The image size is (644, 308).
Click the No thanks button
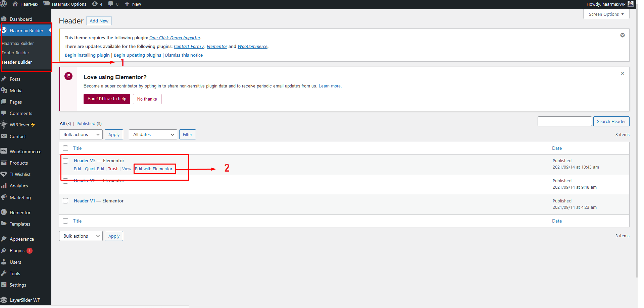pyautogui.click(x=147, y=99)
